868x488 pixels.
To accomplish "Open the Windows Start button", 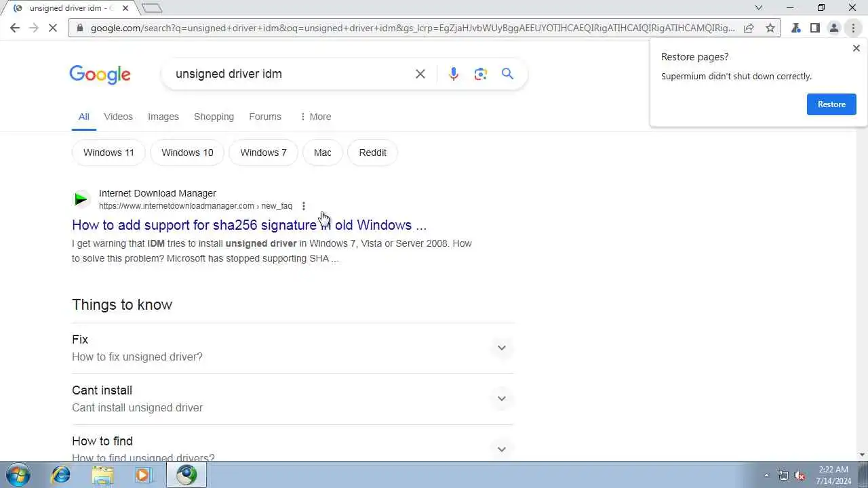I will click(18, 474).
